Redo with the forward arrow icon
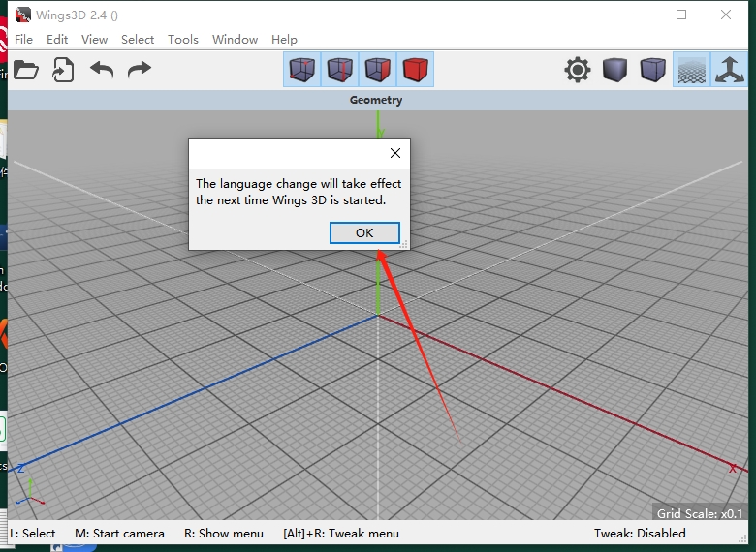Screen dimensions: 756x552 [x=140, y=70]
